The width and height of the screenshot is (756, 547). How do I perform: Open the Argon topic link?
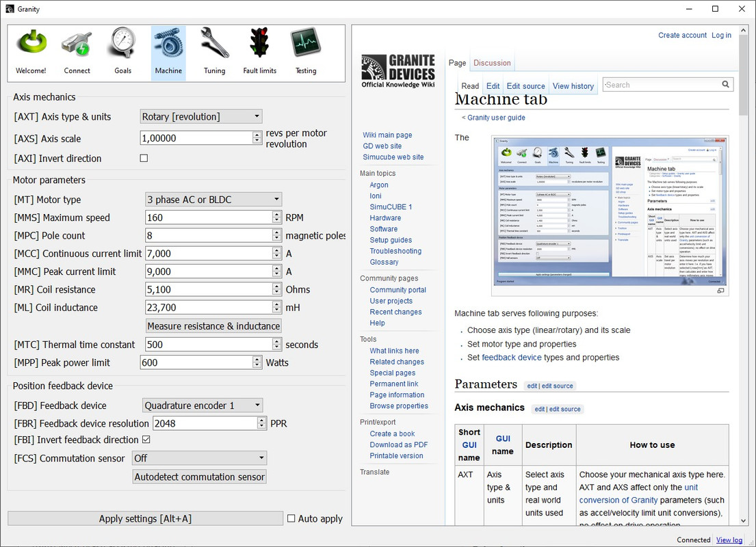click(x=379, y=185)
